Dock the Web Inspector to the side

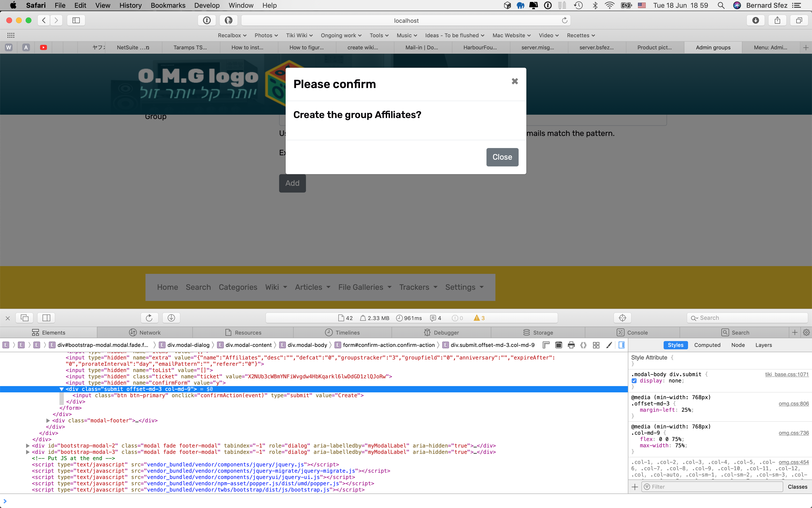(x=46, y=318)
